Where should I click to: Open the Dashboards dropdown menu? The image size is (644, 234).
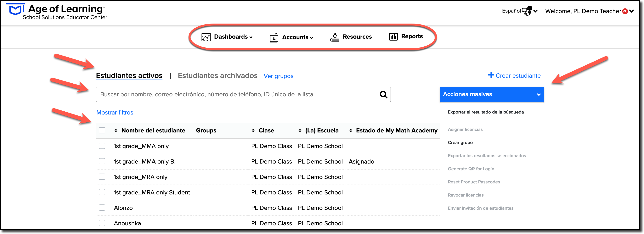(233, 37)
